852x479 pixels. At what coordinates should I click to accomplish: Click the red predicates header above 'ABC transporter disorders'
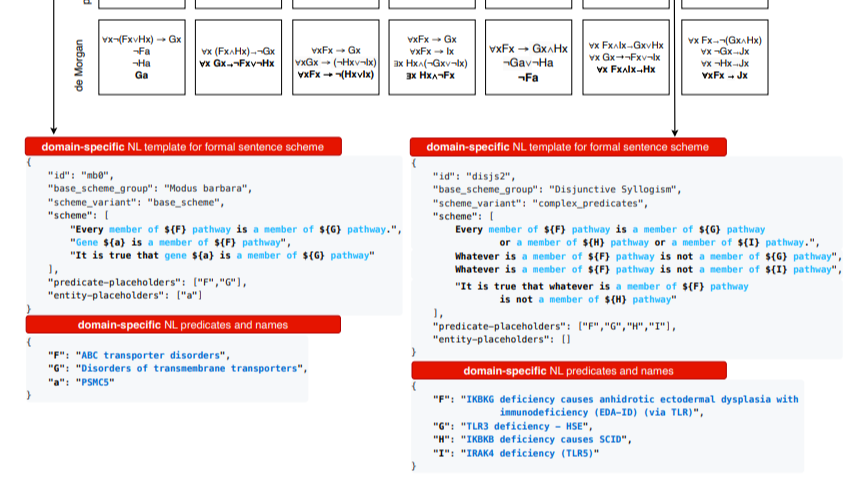(183, 324)
